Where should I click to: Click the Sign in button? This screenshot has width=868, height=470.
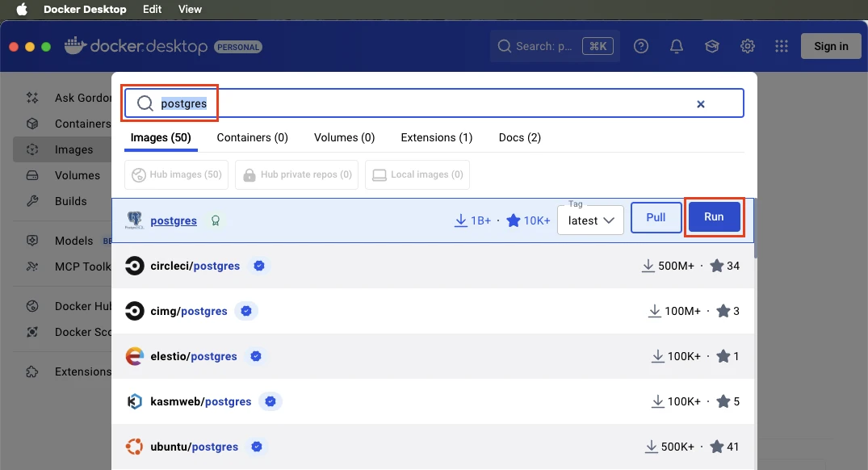click(831, 47)
